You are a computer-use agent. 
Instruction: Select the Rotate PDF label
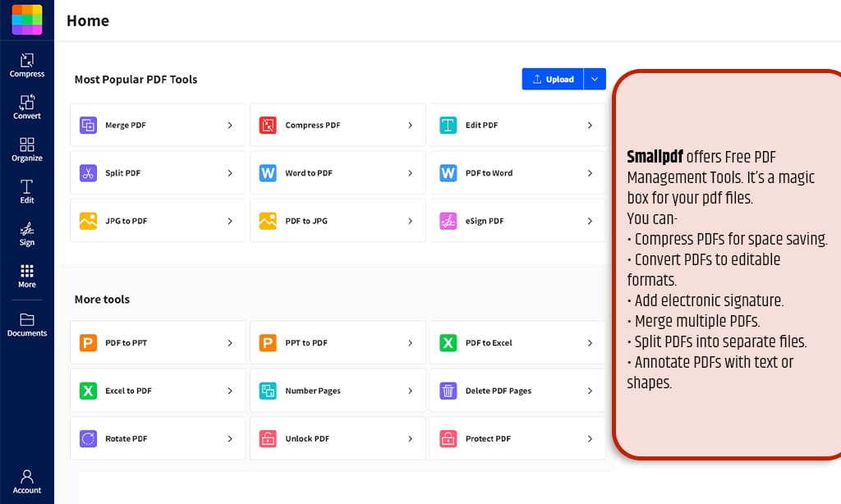tap(126, 438)
